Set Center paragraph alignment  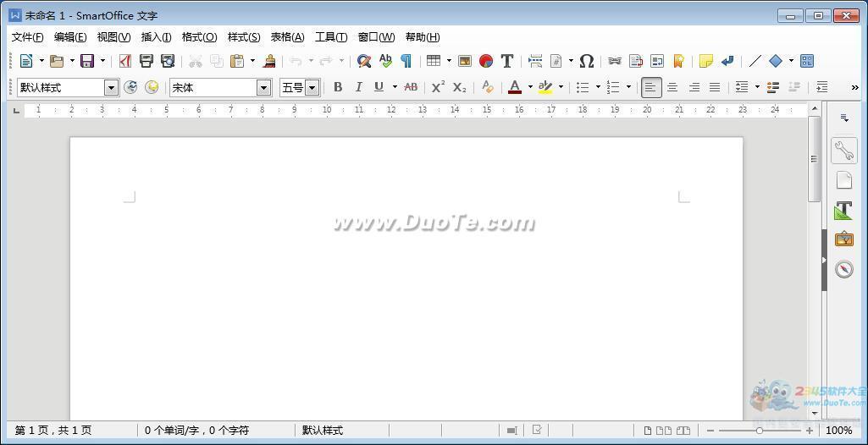pos(672,87)
